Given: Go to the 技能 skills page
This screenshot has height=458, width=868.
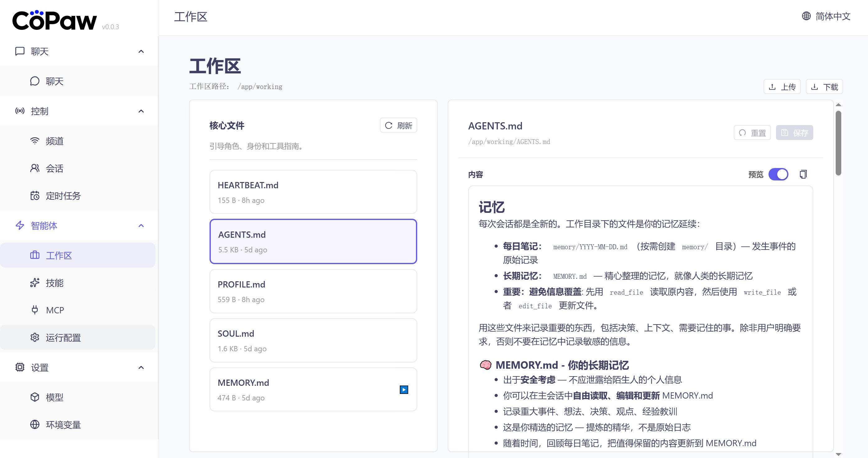Looking at the screenshot, I should tap(55, 283).
